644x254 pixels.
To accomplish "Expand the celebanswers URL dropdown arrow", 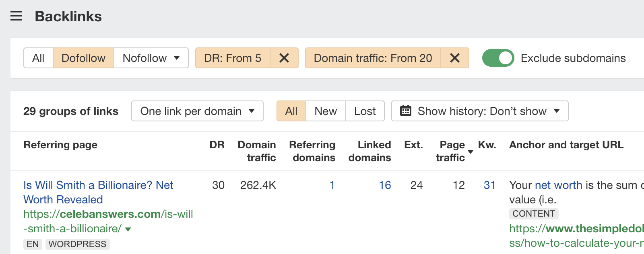I will [128, 229].
